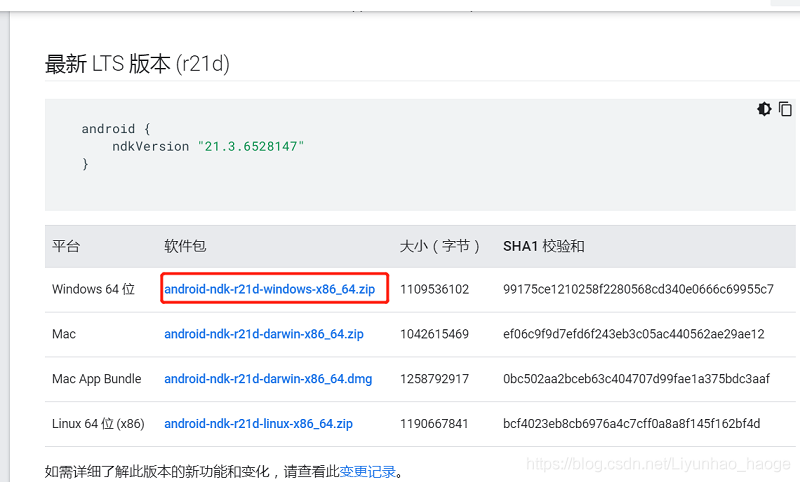Toggle dark theme for the code block
The width and height of the screenshot is (800, 482).
pos(764,109)
